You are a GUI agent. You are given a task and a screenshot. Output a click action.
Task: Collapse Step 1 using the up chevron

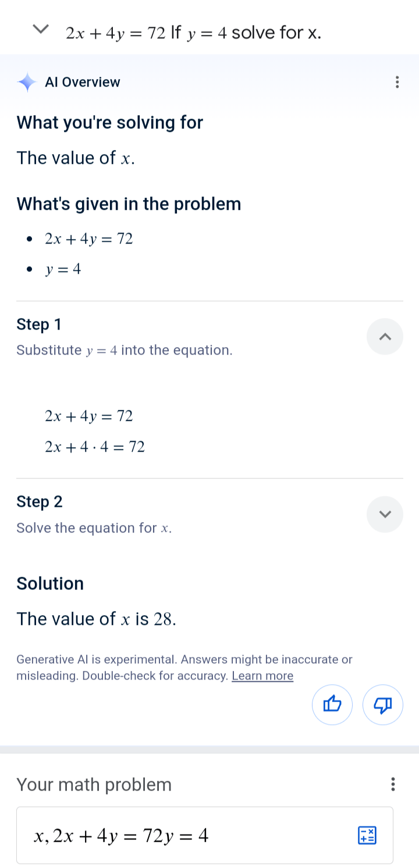coord(385,337)
